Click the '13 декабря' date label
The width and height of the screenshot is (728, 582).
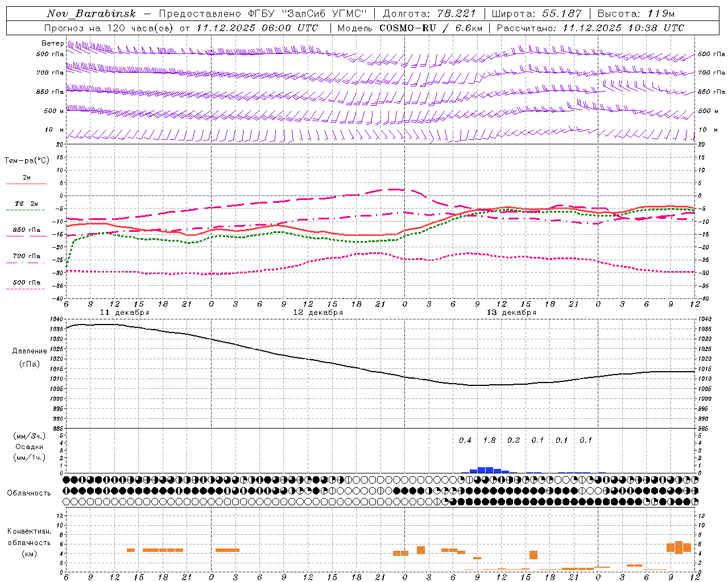[511, 313]
